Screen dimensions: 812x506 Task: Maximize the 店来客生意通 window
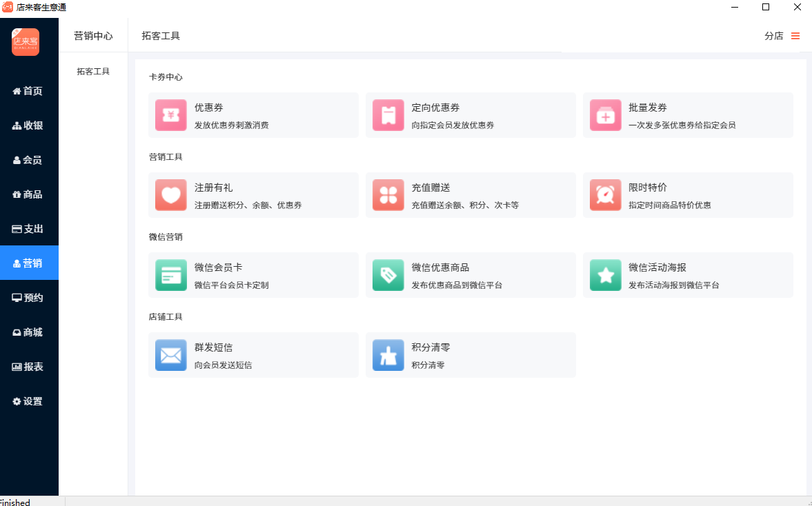(765, 8)
